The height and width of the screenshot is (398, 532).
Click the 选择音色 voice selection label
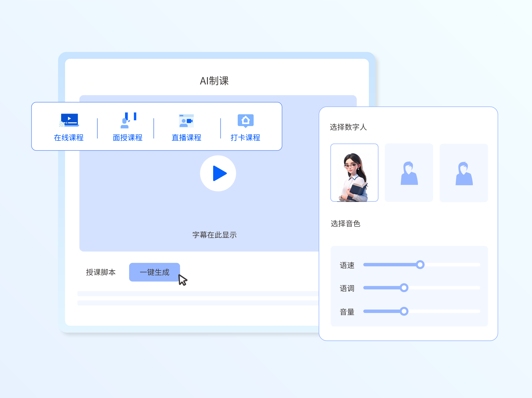tap(345, 224)
